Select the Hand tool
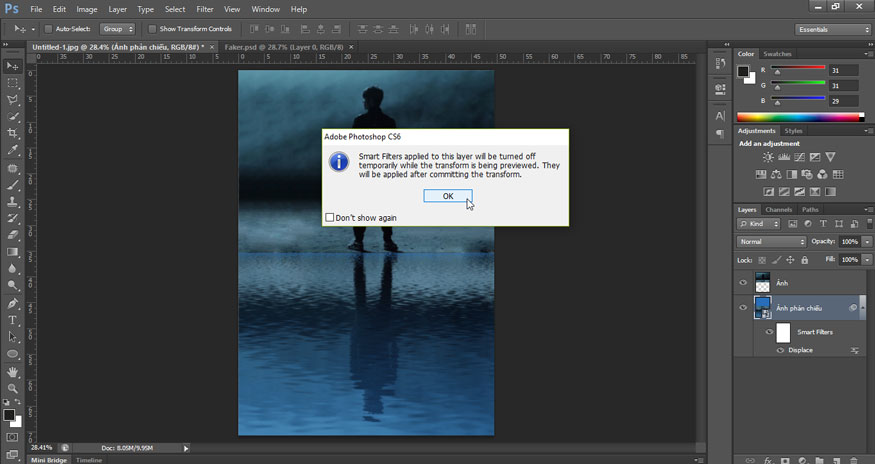 12,372
